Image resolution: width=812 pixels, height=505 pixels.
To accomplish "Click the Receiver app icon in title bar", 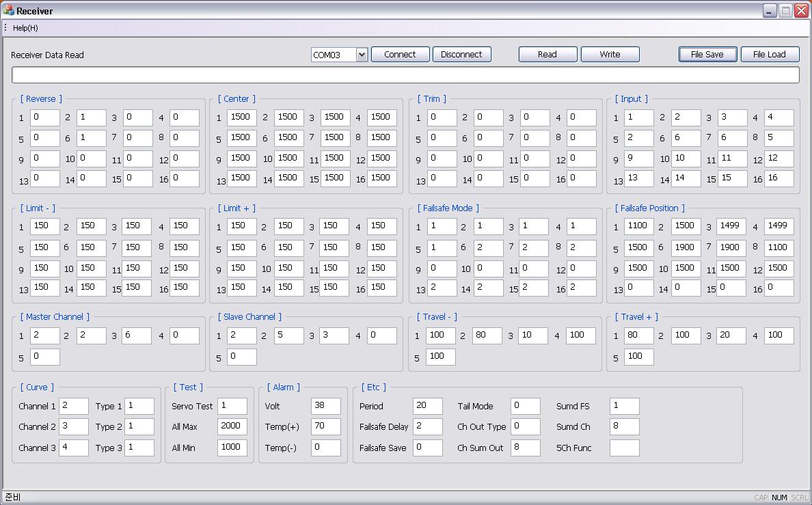I will [9, 11].
